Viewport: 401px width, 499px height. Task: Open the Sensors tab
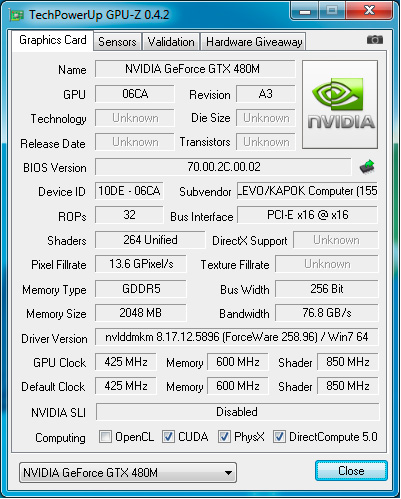coord(117,42)
